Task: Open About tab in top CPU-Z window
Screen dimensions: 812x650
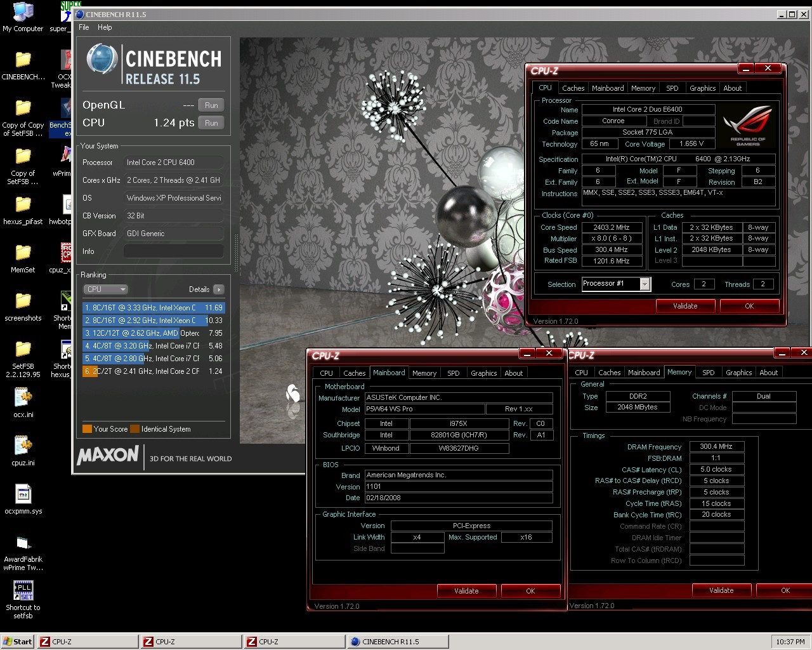Action: coord(733,88)
